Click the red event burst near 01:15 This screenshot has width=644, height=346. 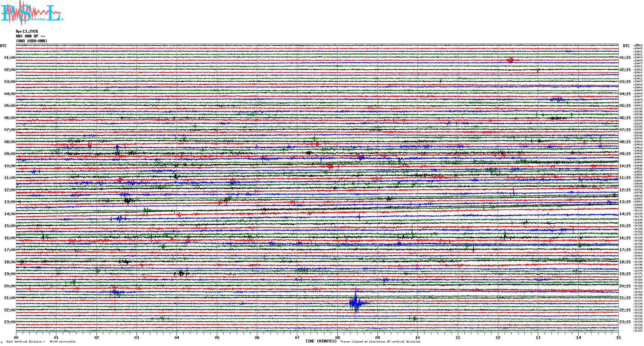[x=510, y=60]
